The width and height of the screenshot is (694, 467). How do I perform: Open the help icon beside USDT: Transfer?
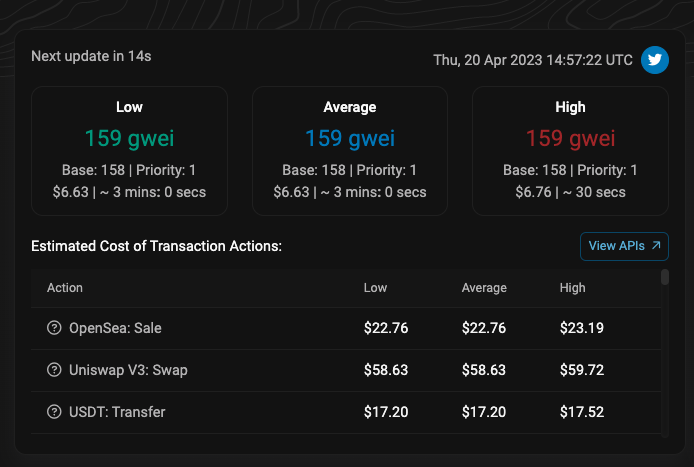54,412
